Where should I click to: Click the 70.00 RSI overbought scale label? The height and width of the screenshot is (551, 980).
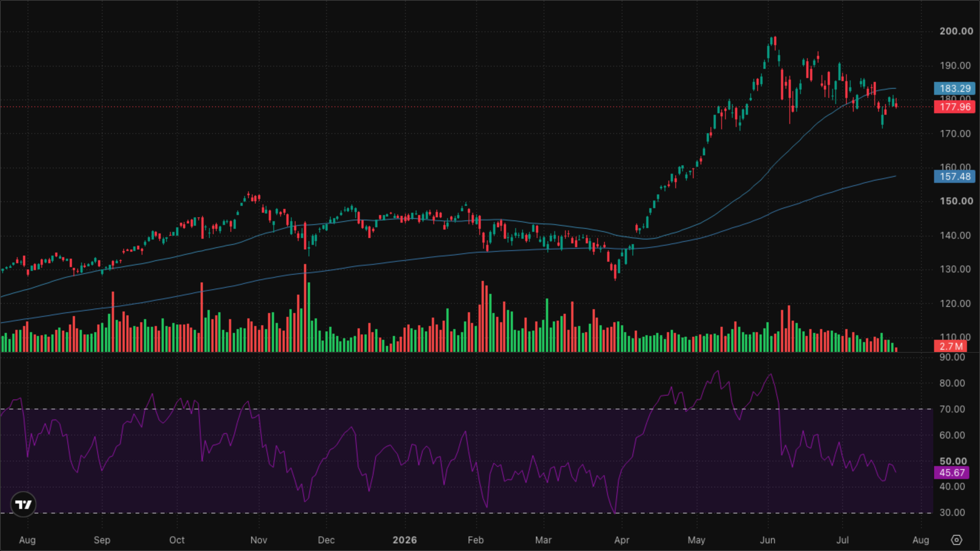coord(952,409)
